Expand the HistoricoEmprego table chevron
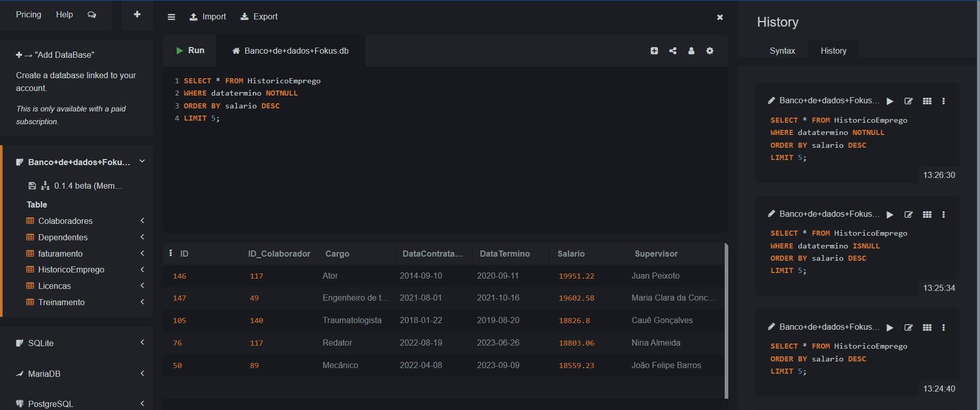Screen dimensions: 980x410 point(142,269)
